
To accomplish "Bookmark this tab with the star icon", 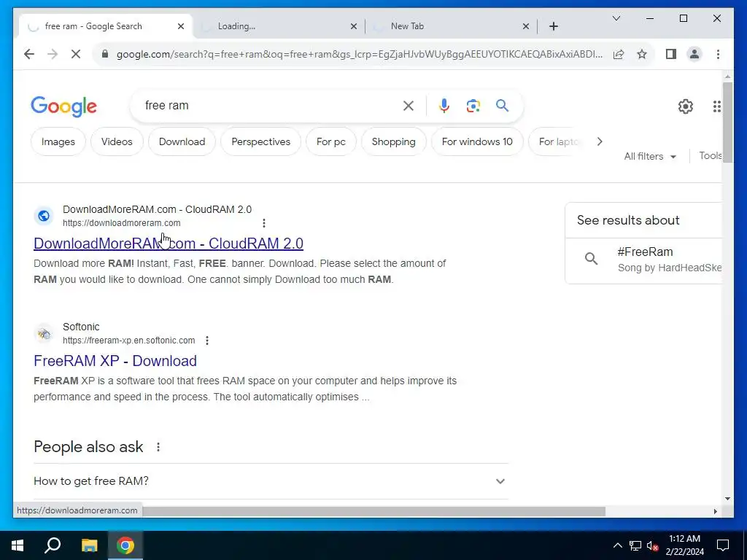I will click(642, 54).
